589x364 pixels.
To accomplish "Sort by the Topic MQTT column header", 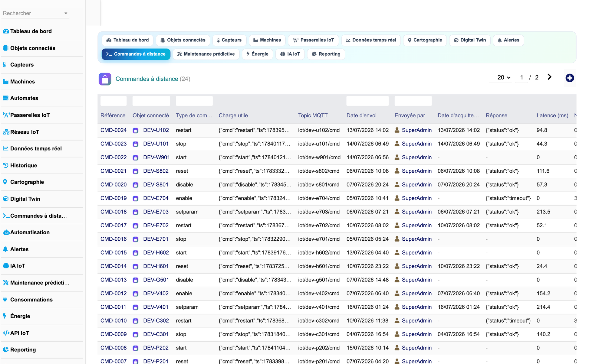I will click(313, 115).
